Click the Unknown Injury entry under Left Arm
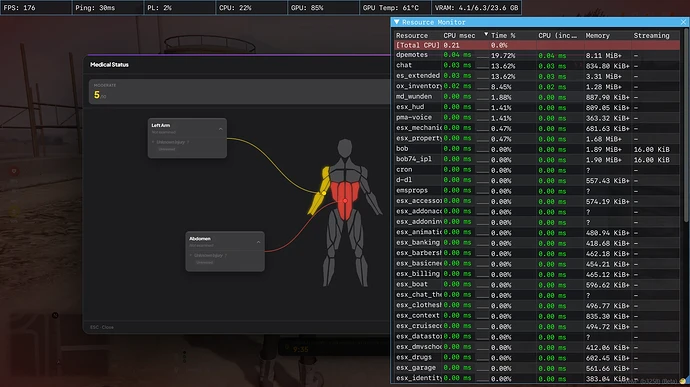This screenshot has height=387, width=690. (x=172, y=142)
